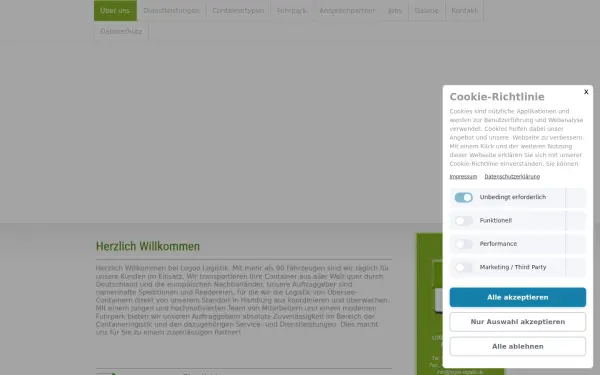The height and width of the screenshot is (375, 600).
Task: Enable the Marketing / Third Party switch
Action: (463, 267)
